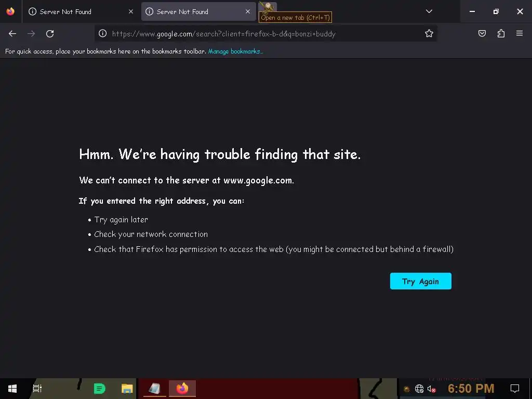This screenshot has height=399, width=532.
Task: Toggle the muted volume tray icon
Action: tap(431, 389)
